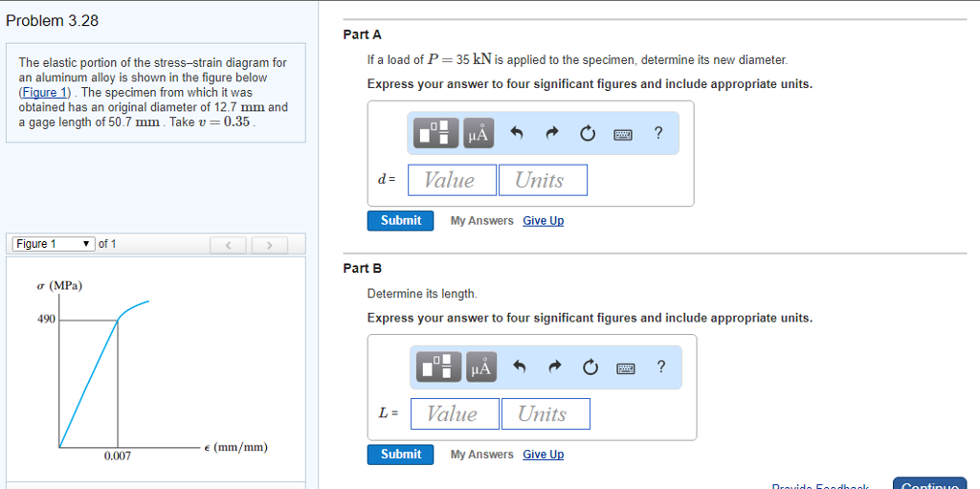
Task: Open keyboard shortcuts icon in Part B
Action: [x=626, y=367]
